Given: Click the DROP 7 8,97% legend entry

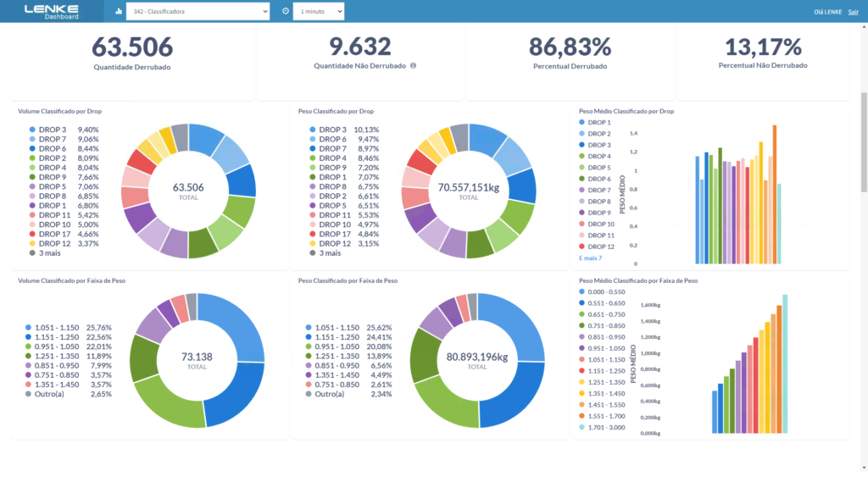Looking at the screenshot, I should tap(344, 148).
